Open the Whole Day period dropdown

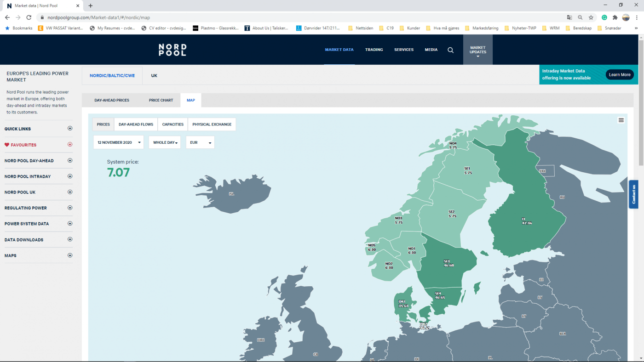click(x=165, y=142)
